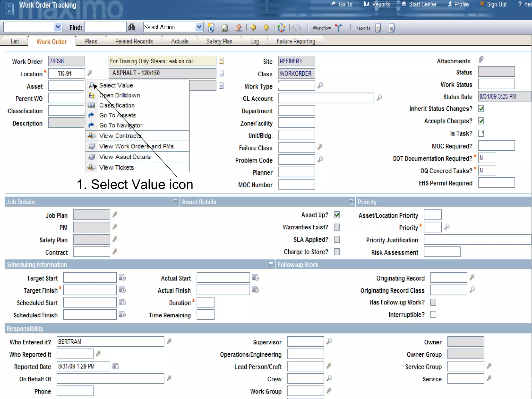Click the Go To link
Viewport: 532px width, 399px height.
[x=342, y=4]
